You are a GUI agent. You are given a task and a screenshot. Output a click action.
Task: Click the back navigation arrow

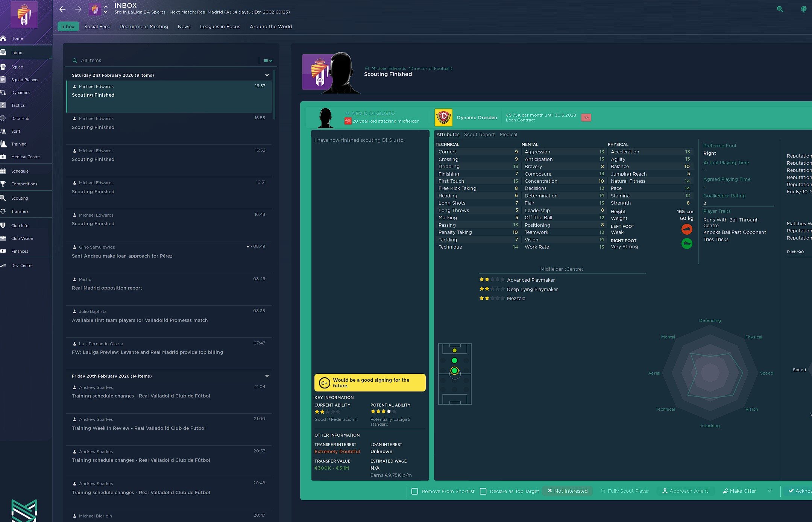[x=62, y=9]
